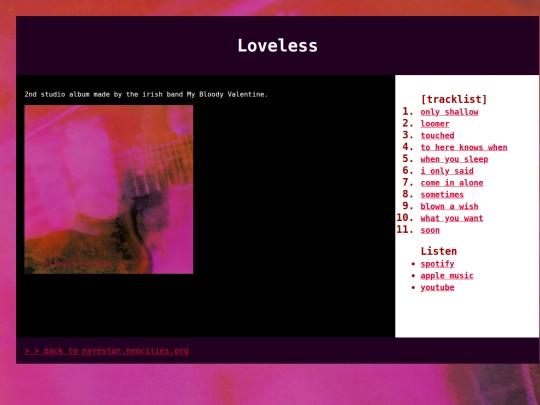Click the '2nd studio album' description text
The image size is (540, 405).
(x=146, y=94)
